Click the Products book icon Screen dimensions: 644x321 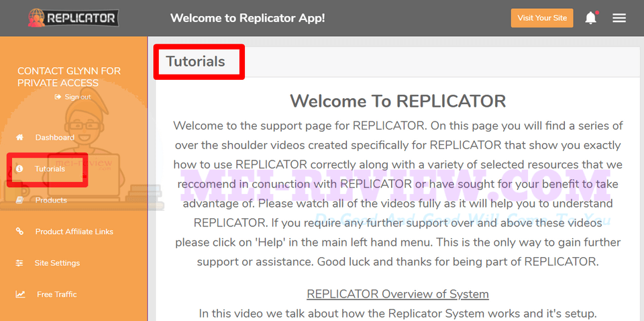pos(19,200)
